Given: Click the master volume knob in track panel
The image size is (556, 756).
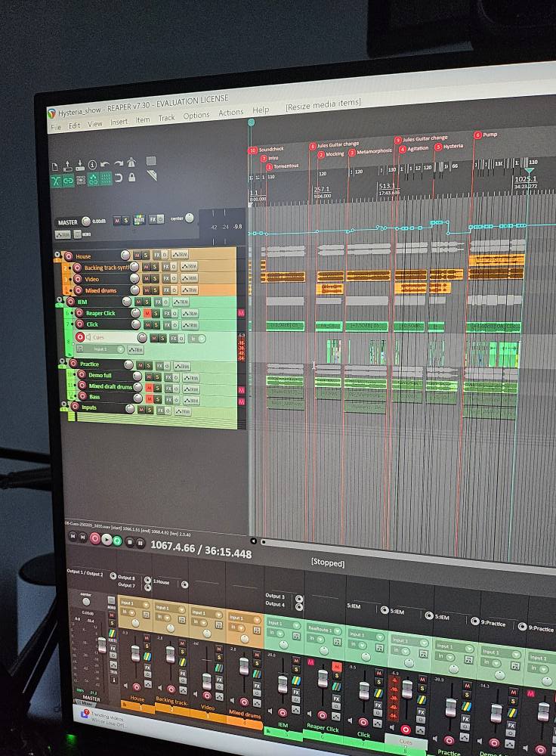Looking at the screenshot, I should click(86, 222).
